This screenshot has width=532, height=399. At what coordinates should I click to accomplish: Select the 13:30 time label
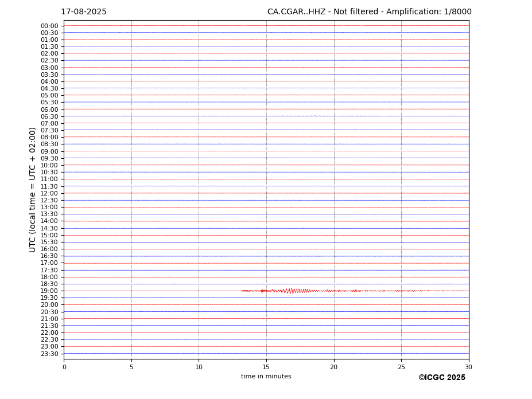point(49,214)
